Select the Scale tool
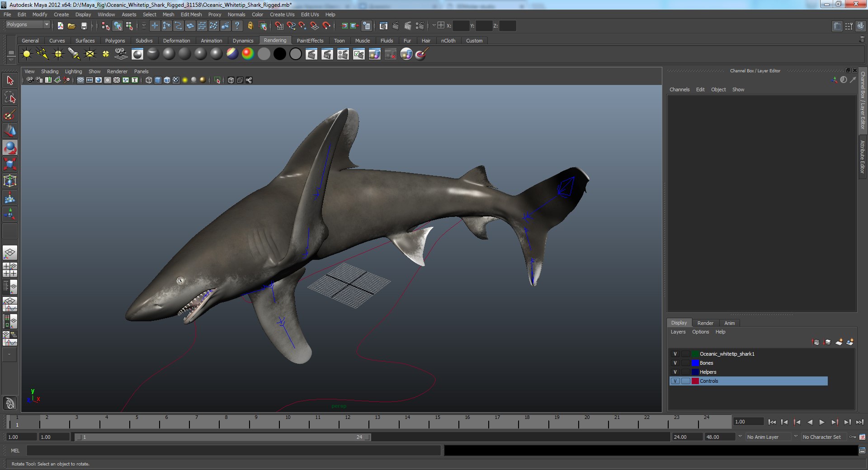This screenshot has height=470, width=868. 10,164
